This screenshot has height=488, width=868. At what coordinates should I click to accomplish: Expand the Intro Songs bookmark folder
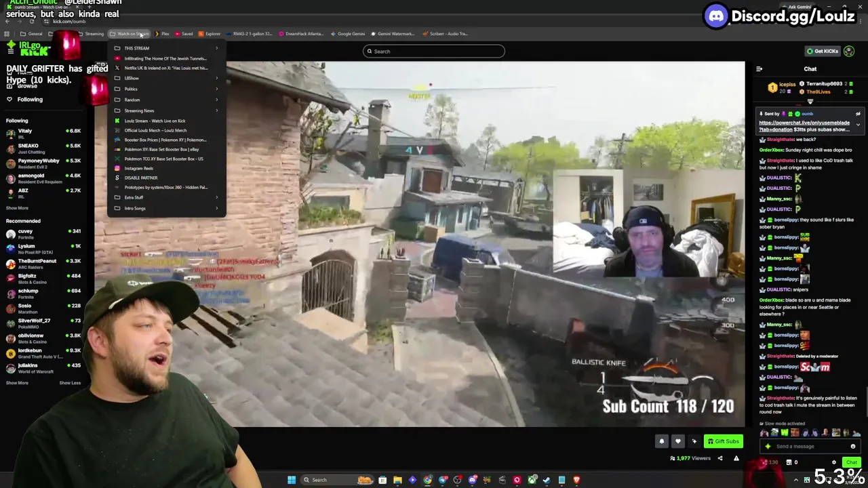(166, 208)
